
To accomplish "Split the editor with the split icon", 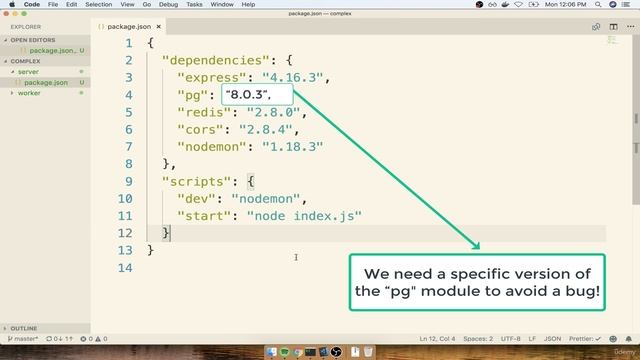I will click(613, 27).
